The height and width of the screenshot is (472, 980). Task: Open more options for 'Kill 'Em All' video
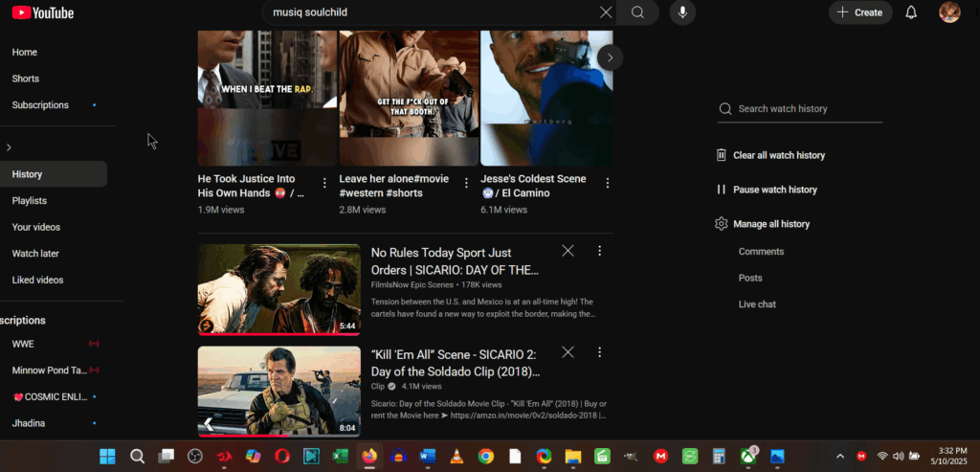pos(599,352)
